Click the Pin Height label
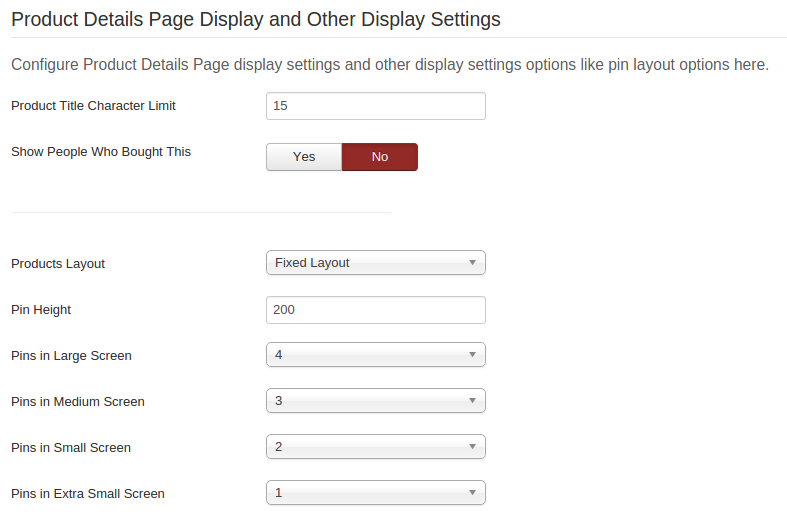Viewport: 787px width, 526px height. click(41, 310)
